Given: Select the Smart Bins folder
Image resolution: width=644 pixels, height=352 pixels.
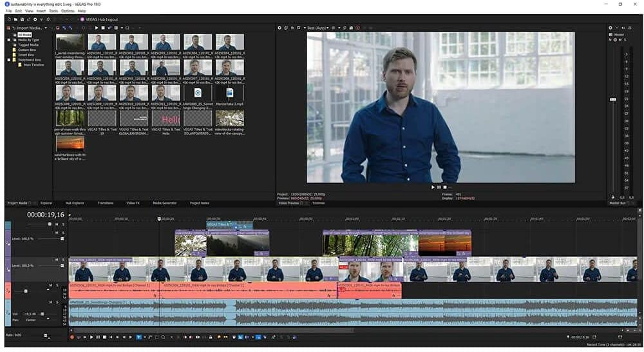Looking at the screenshot, I should point(26,55).
